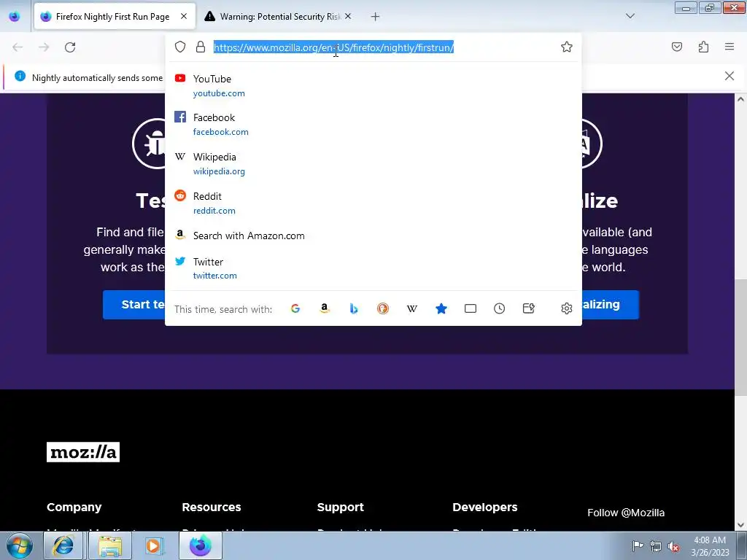This screenshot has height=560, width=747.
Task: Open the Action Center flag icon
Action: point(638,545)
